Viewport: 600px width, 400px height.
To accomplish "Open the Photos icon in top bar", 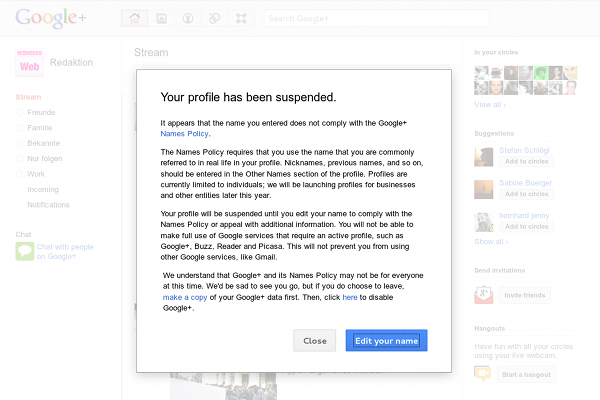I will [161, 18].
